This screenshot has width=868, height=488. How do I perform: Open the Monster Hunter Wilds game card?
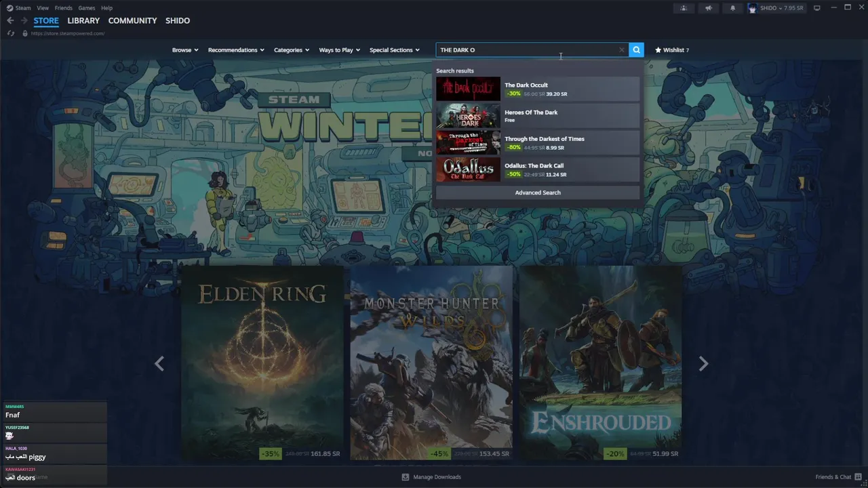pyautogui.click(x=431, y=363)
